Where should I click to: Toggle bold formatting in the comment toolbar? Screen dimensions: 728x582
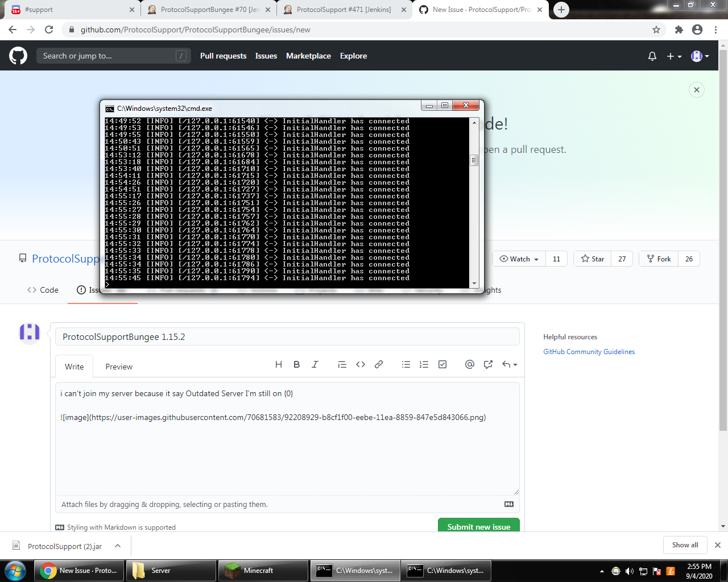(296, 364)
